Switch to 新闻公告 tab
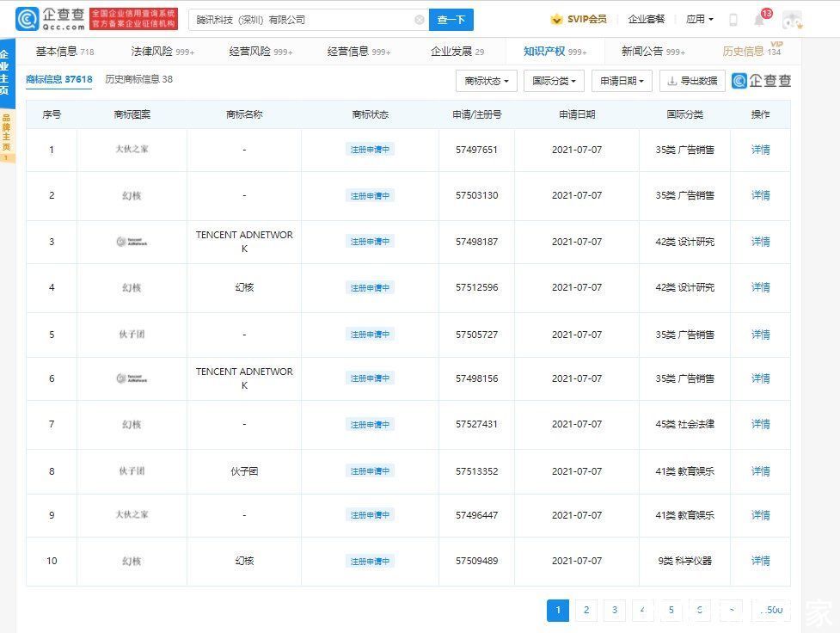840x633 pixels. point(653,52)
